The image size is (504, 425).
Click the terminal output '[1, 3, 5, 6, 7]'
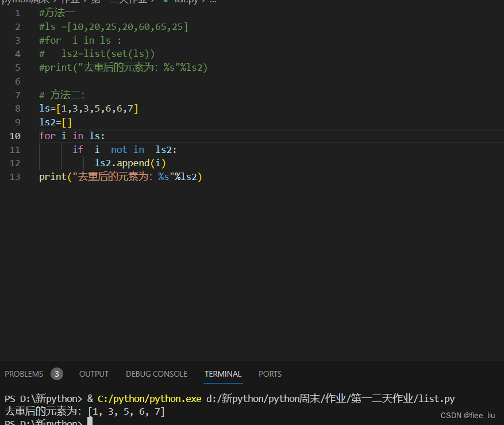click(126, 412)
